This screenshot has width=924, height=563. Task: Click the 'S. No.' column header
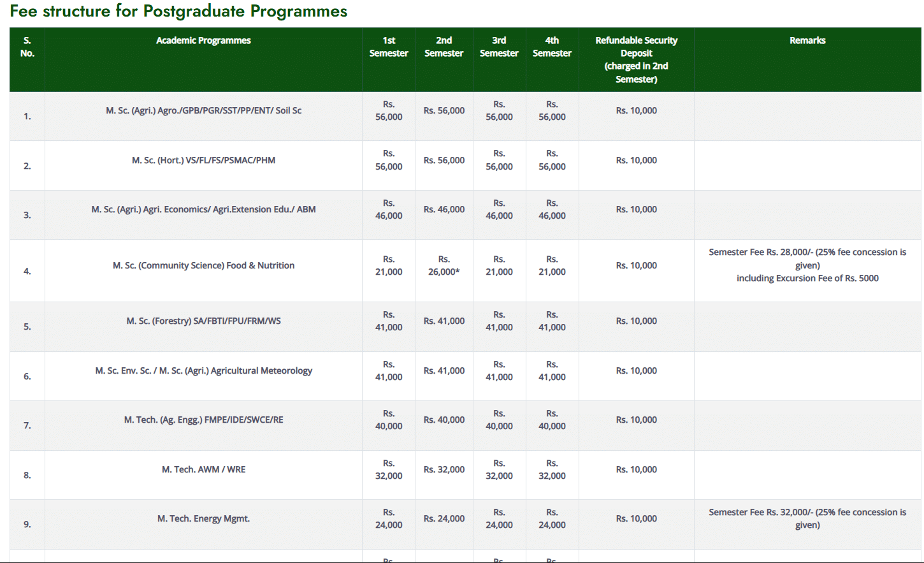click(x=27, y=47)
